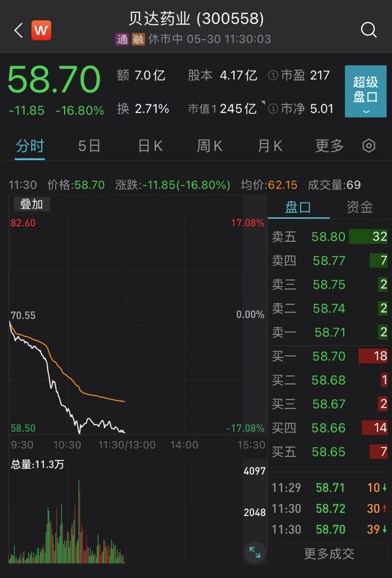
Task: Open the 更多 chart options
Action: click(x=329, y=146)
